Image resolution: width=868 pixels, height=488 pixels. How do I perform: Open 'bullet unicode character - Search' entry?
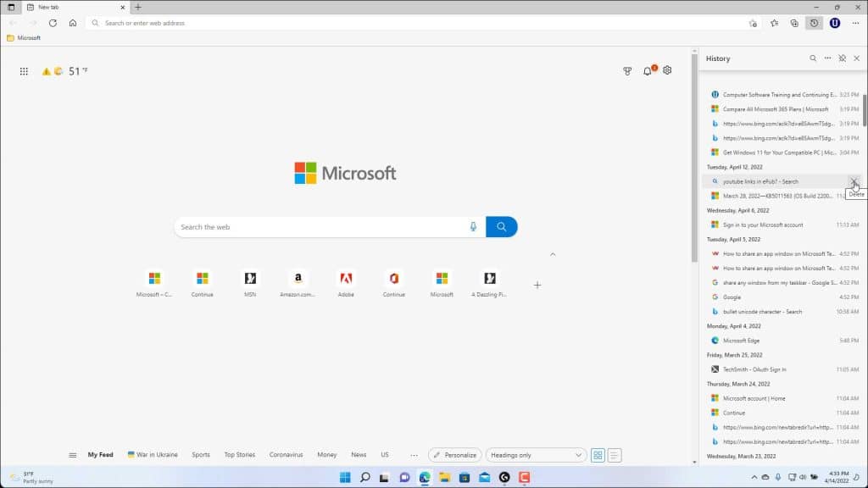pos(783,312)
